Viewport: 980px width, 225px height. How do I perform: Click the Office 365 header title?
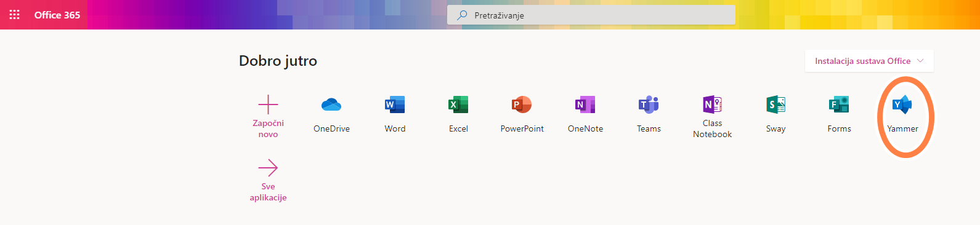point(57,15)
